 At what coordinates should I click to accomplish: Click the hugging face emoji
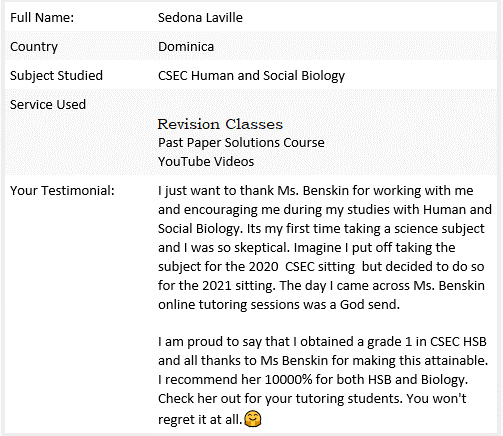click(x=253, y=419)
